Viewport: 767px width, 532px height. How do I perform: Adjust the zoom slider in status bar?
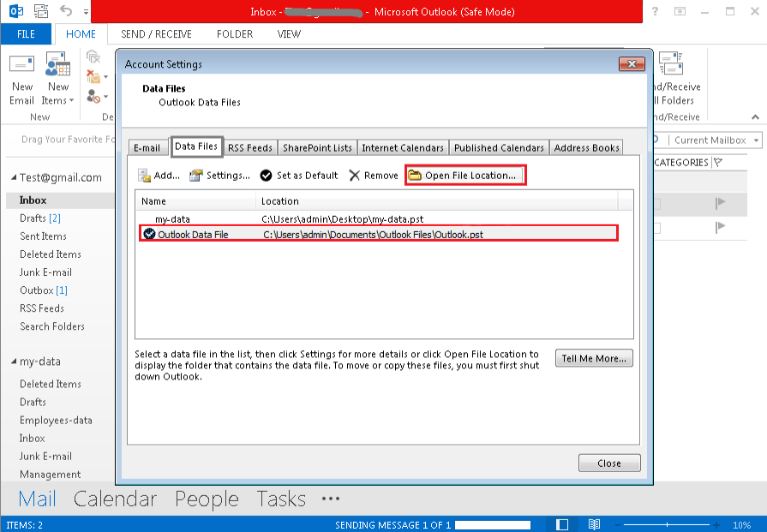668,524
